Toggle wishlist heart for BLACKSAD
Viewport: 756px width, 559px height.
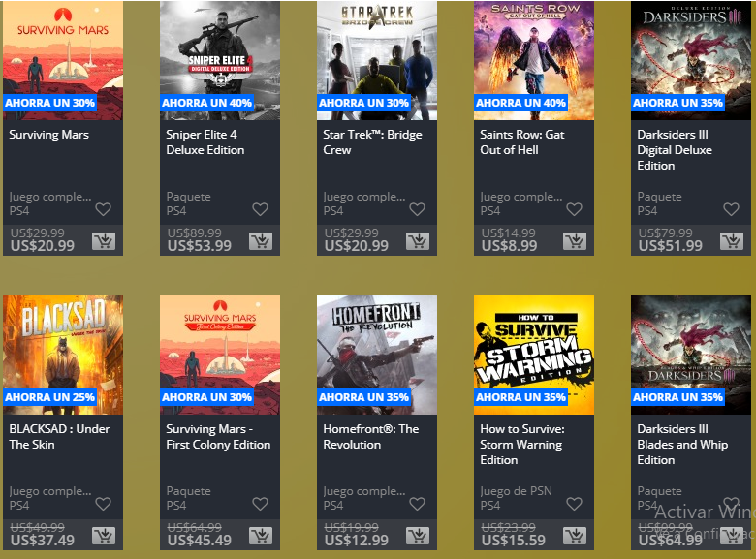click(x=103, y=504)
